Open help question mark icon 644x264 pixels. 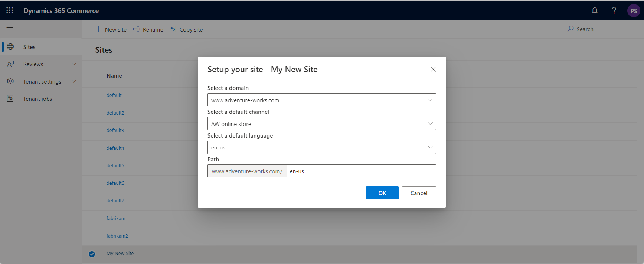(x=614, y=10)
